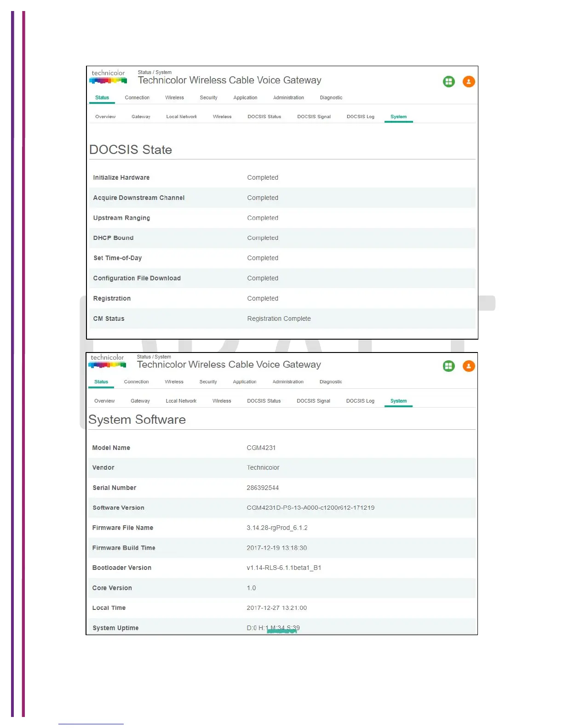This screenshot has width=563, height=728.
Task: Open the Security tab in the System Software screenshot
Action: (208, 382)
